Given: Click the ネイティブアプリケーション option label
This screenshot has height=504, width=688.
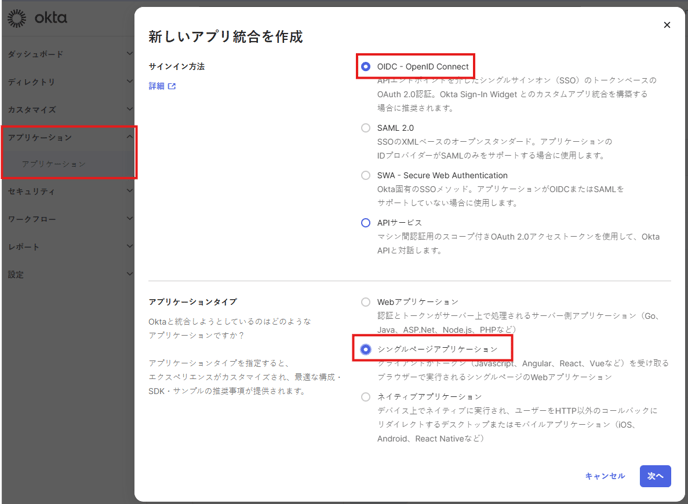Looking at the screenshot, I should [430, 397].
